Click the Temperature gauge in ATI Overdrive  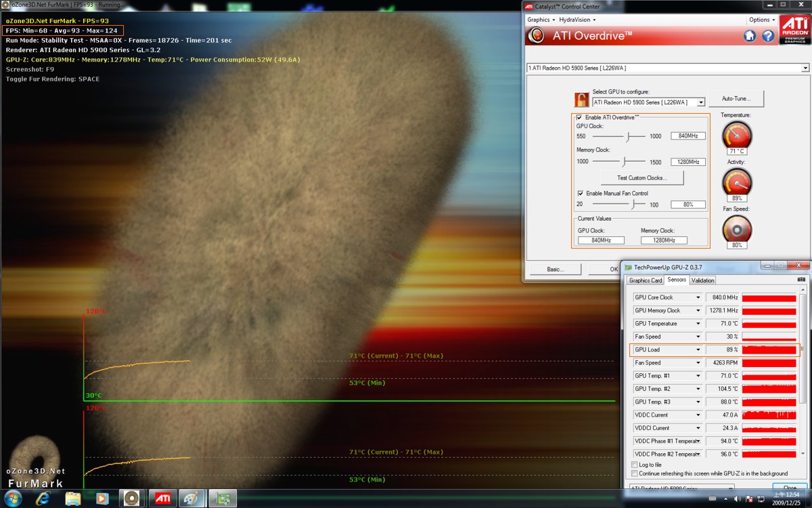pos(737,136)
